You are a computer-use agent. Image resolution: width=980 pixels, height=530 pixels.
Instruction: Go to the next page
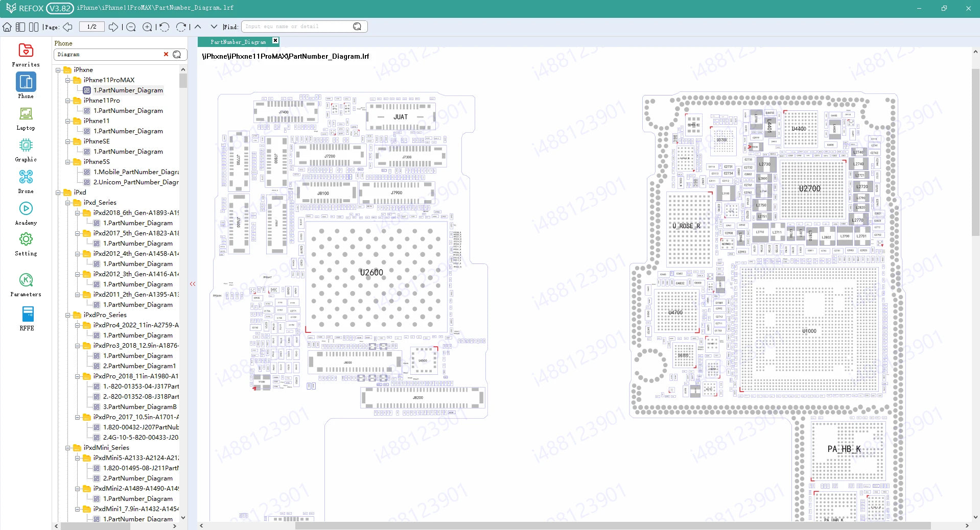(114, 27)
